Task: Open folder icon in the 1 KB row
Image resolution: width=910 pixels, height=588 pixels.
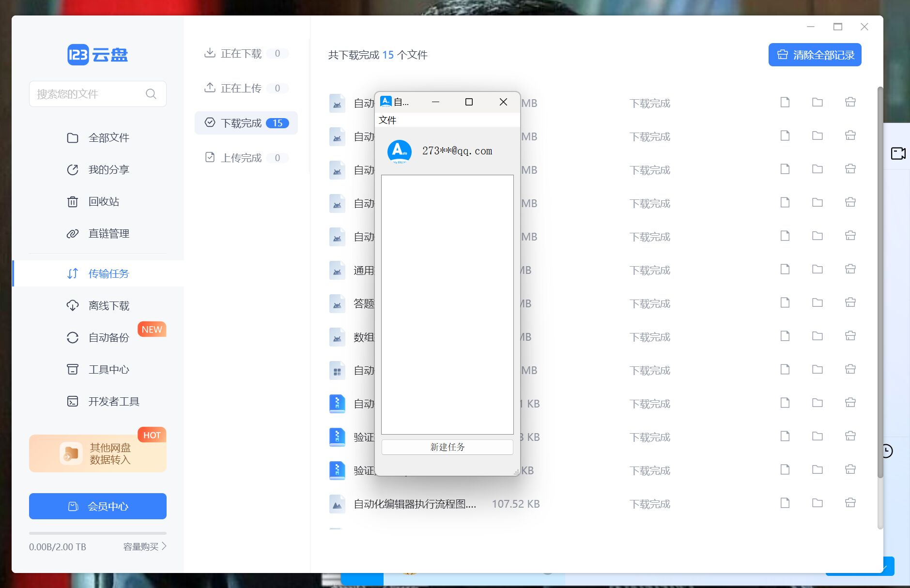Action: coord(817,403)
